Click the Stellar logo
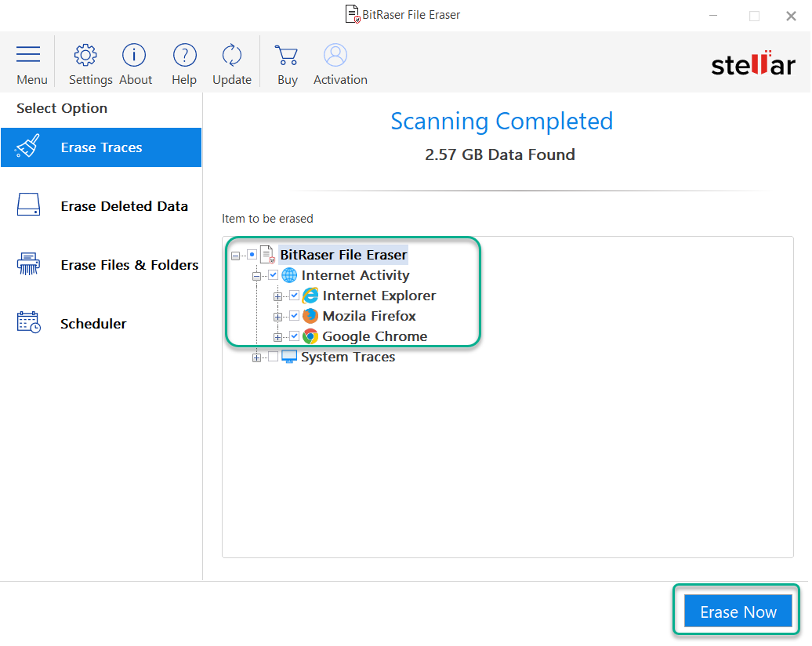The image size is (812, 646). point(753,64)
